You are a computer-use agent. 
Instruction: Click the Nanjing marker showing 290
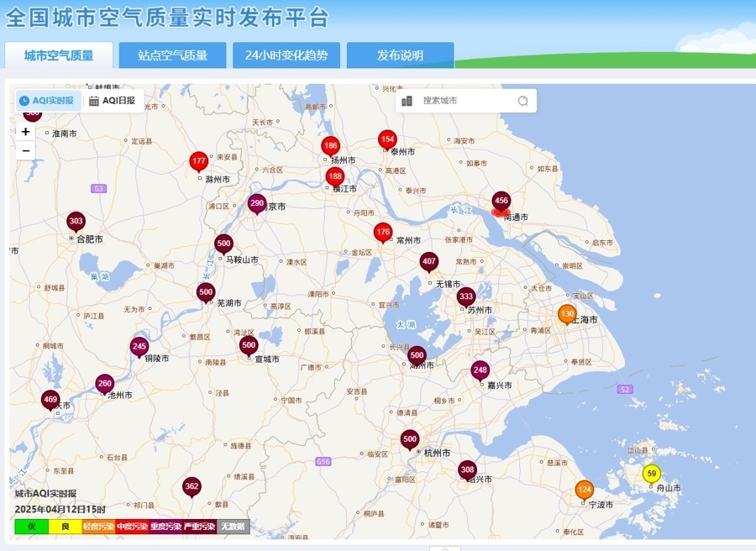coord(255,202)
